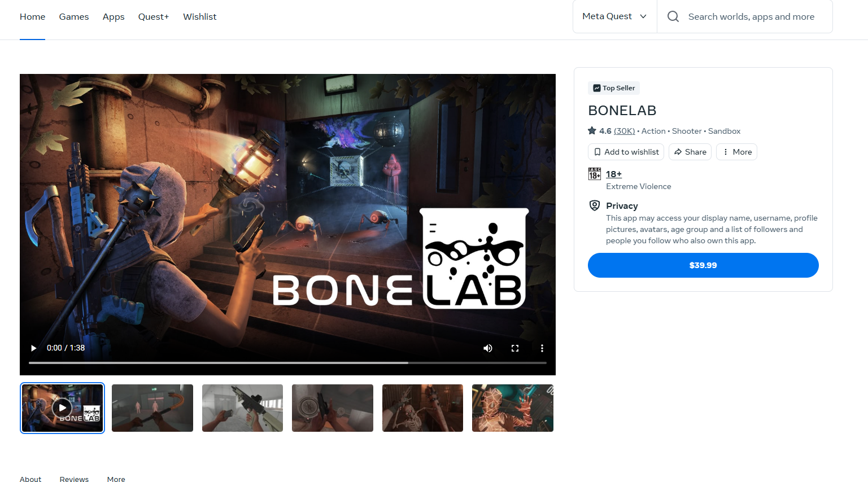The width and height of the screenshot is (868, 482).
Task: Click the search magnifier icon
Action: click(x=673, y=16)
